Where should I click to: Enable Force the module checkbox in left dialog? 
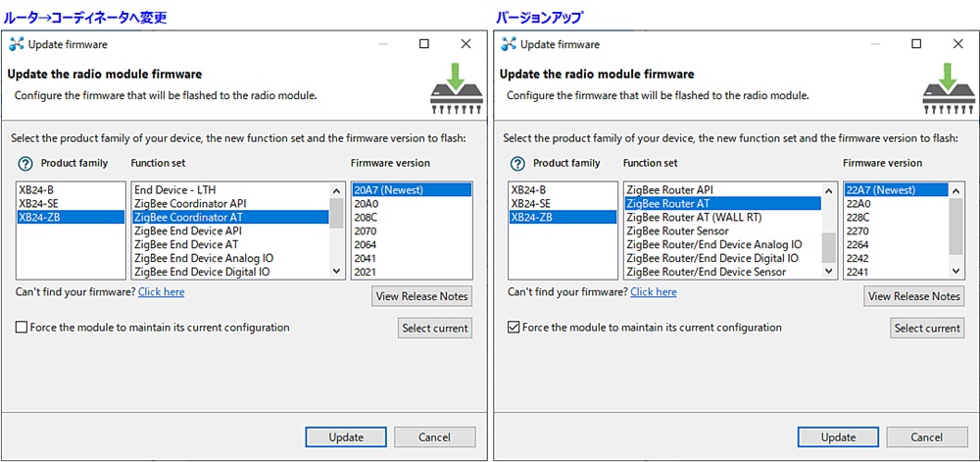click(x=22, y=328)
